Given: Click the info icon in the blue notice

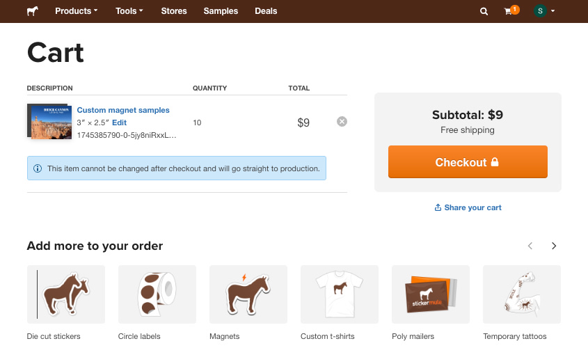Looking at the screenshot, I should [x=38, y=168].
